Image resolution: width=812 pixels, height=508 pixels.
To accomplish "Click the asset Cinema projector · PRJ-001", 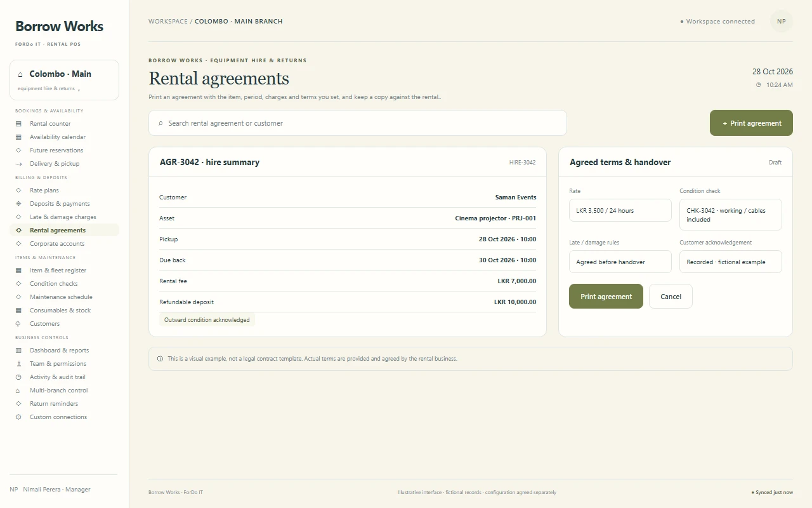I will tap(495, 218).
